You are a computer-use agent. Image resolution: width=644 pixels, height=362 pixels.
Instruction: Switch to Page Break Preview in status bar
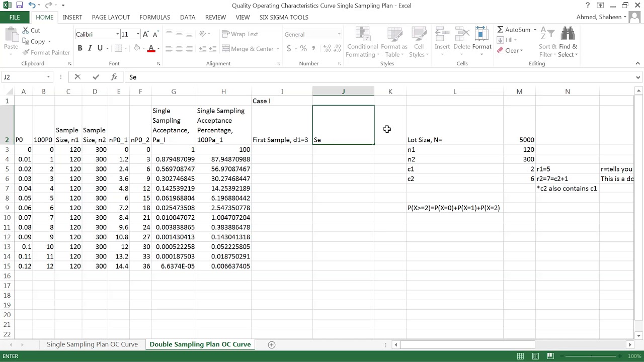[550, 356]
